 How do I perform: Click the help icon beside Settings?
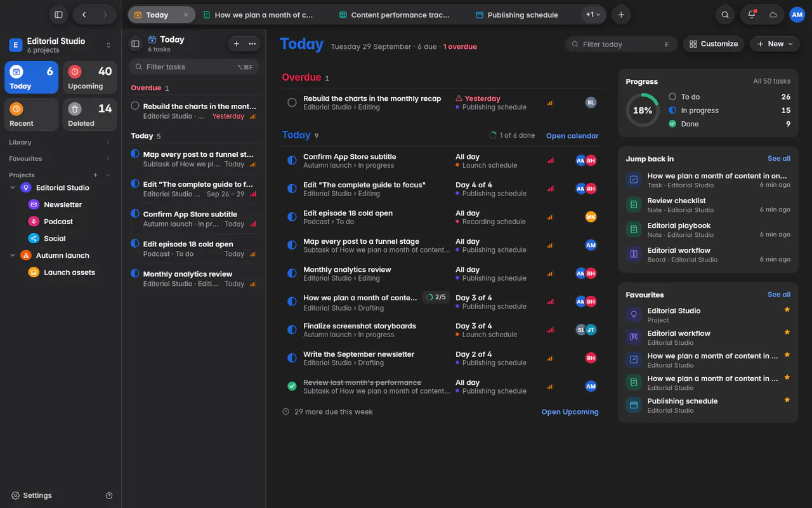tap(109, 495)
